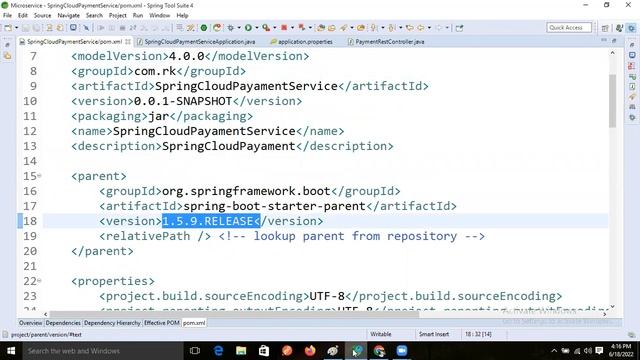This screenshot has width=640, height=360.
Task: Collapse the parent element at line 15
Action: pos(39,176)
